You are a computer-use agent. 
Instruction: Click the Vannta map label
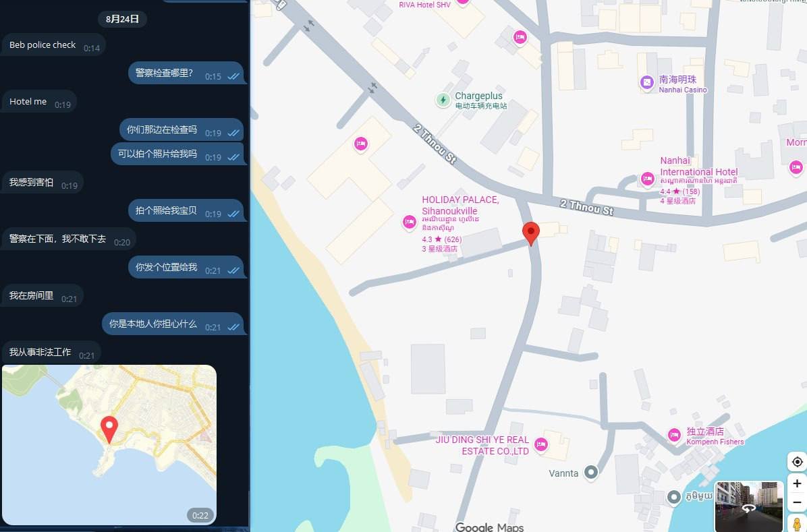tap(563, 473)
